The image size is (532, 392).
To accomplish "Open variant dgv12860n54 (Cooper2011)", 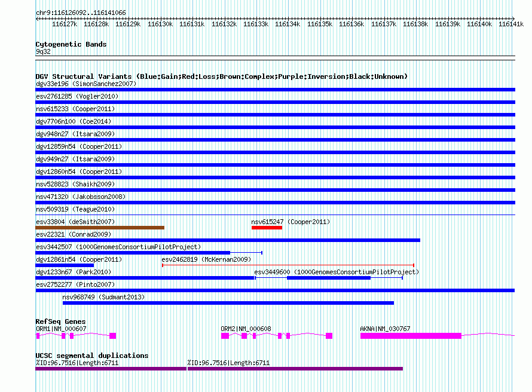I will pos(79,171).
